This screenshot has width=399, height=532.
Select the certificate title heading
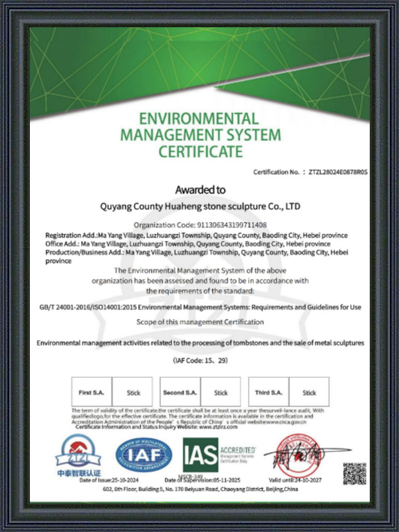[201, 135]
